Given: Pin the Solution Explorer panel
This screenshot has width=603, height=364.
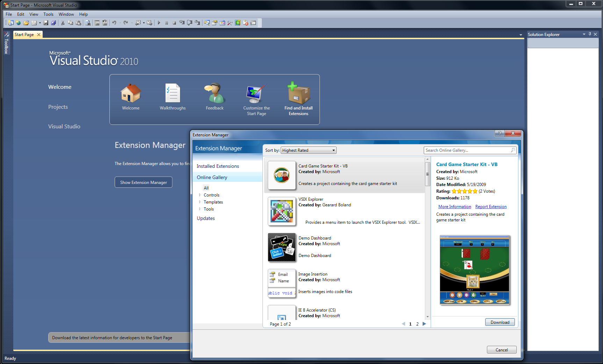Looking at the screenshot, I should coord(590,34).
